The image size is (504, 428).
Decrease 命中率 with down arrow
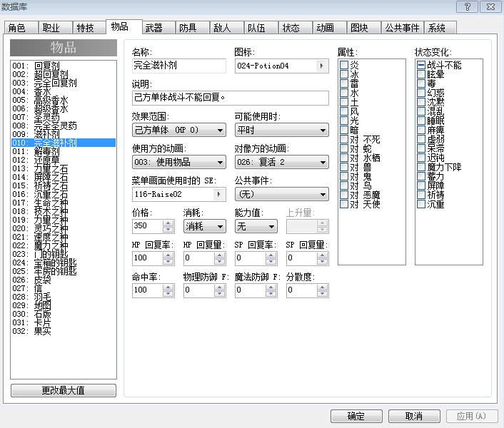[x=168, y=293]
